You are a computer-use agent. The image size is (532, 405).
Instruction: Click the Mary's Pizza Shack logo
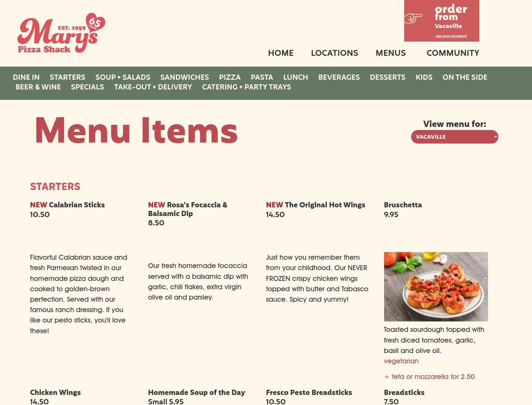click(61, 33)
